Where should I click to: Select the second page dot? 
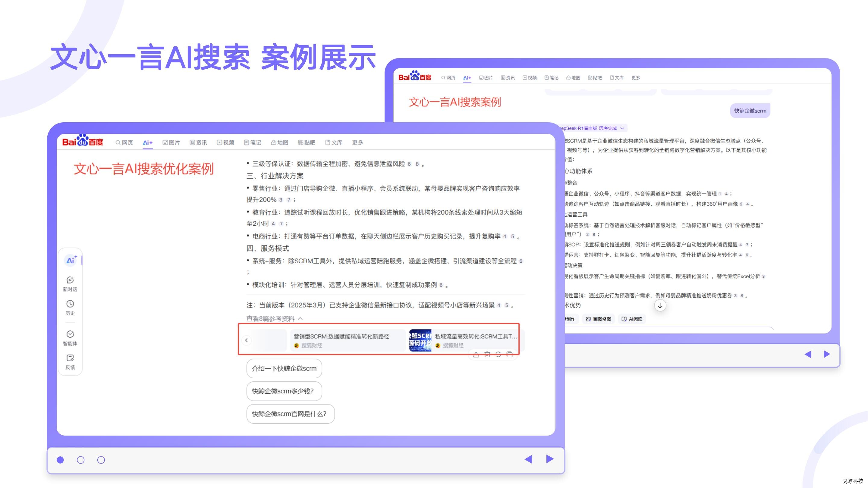[x=80, y=460]
